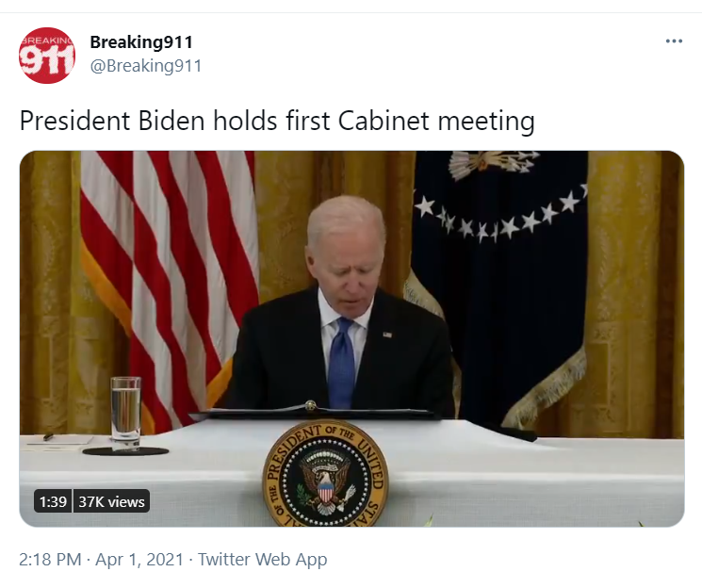
Task: Click the speaker's blue tie in video
Action: [341, 363]
